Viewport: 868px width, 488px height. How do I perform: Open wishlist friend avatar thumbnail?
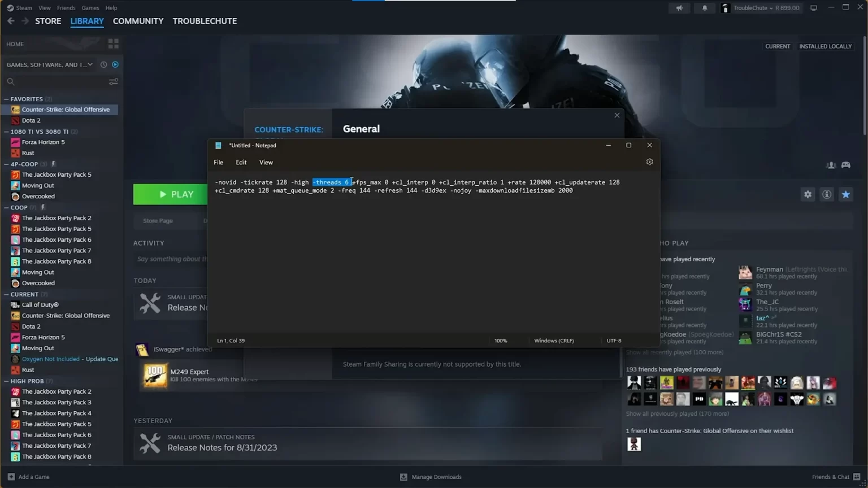634,444
